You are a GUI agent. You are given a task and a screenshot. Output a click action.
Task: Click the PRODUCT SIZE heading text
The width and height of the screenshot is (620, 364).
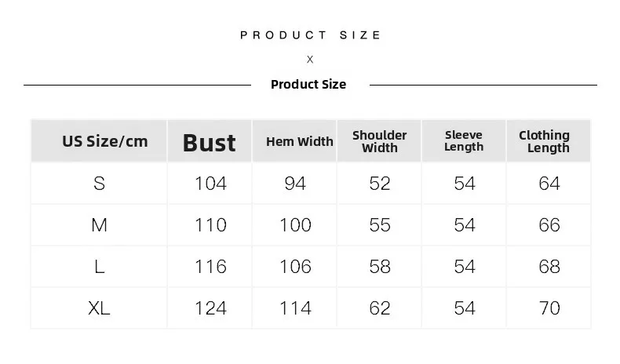pyautogui.click(x=310, y=35)
